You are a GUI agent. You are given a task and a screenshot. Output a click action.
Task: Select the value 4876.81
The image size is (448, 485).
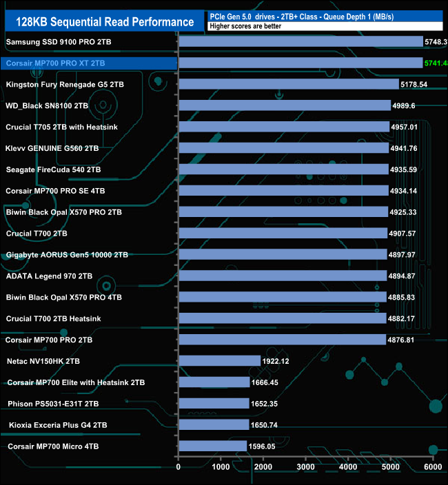pyautogui.click(x=401, y=340)
